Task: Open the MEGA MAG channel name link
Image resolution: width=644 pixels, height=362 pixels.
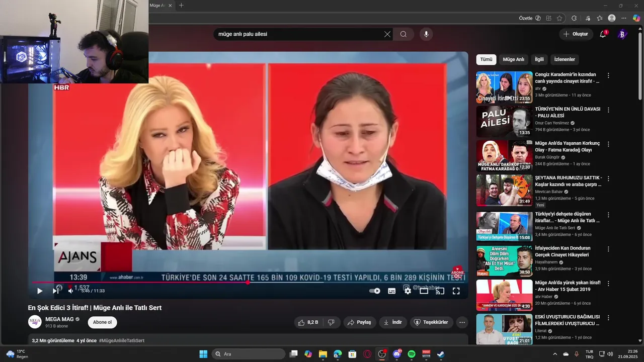Action: pyautogui.click(x=59, y=319)
